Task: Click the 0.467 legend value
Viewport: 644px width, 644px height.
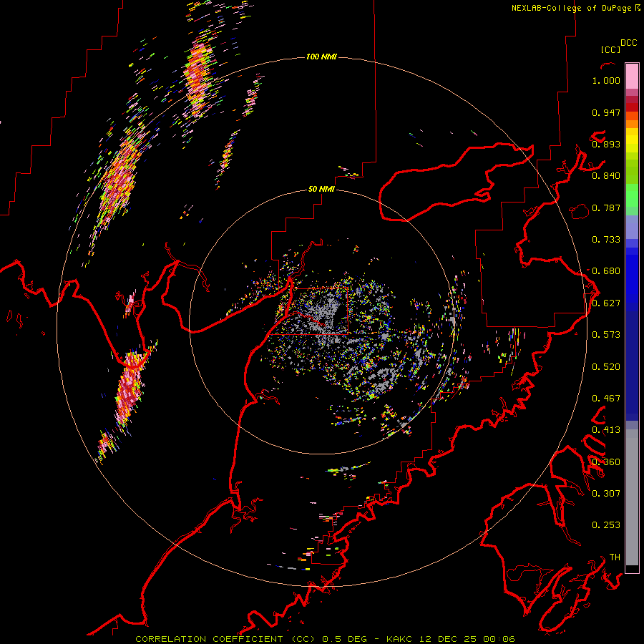Action: (x=606, y=399)
